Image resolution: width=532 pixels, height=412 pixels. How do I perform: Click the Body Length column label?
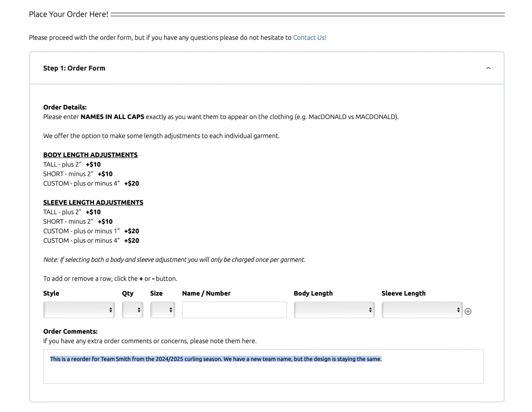[313, 293]
